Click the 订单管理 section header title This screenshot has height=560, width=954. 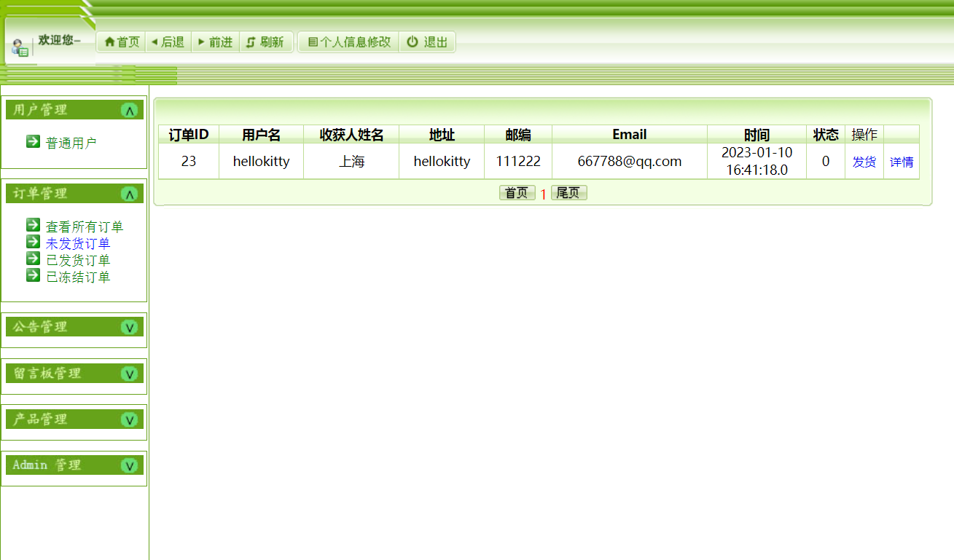click(40, 194)
